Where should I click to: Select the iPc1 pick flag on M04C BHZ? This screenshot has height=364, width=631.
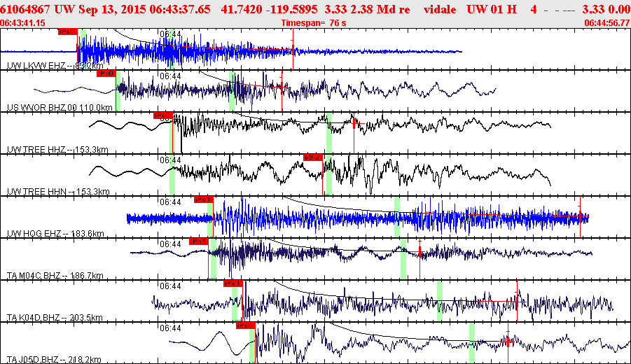[198, 241]
